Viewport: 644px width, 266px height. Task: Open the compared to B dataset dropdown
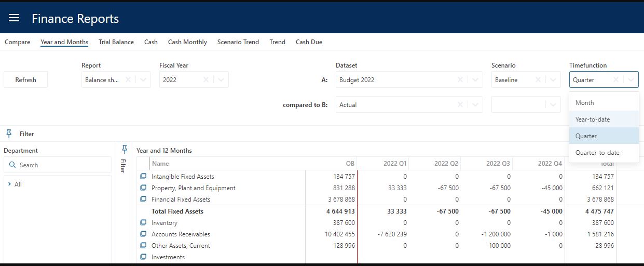click(x=475, y=105)
